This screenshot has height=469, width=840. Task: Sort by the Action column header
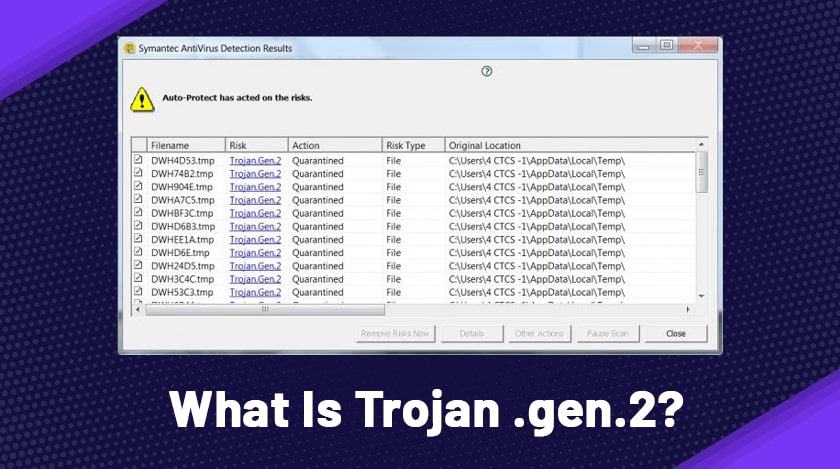click(335, 145)
